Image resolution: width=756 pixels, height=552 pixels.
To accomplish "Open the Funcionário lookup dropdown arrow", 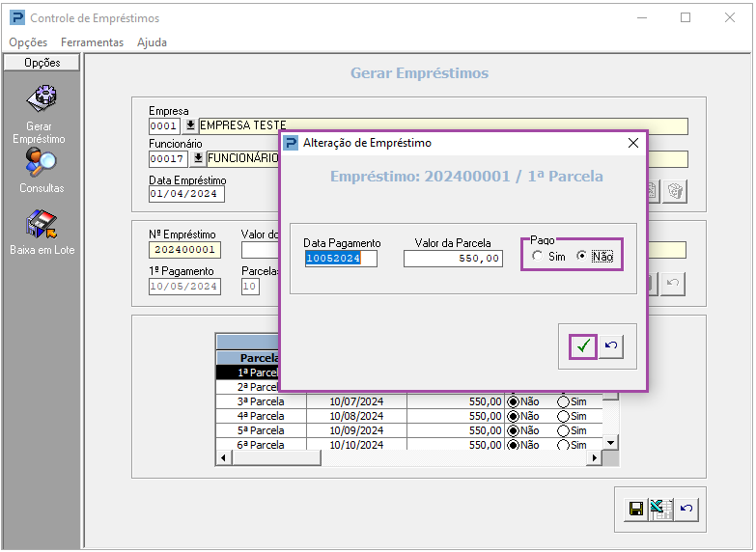I will (198, 158).
